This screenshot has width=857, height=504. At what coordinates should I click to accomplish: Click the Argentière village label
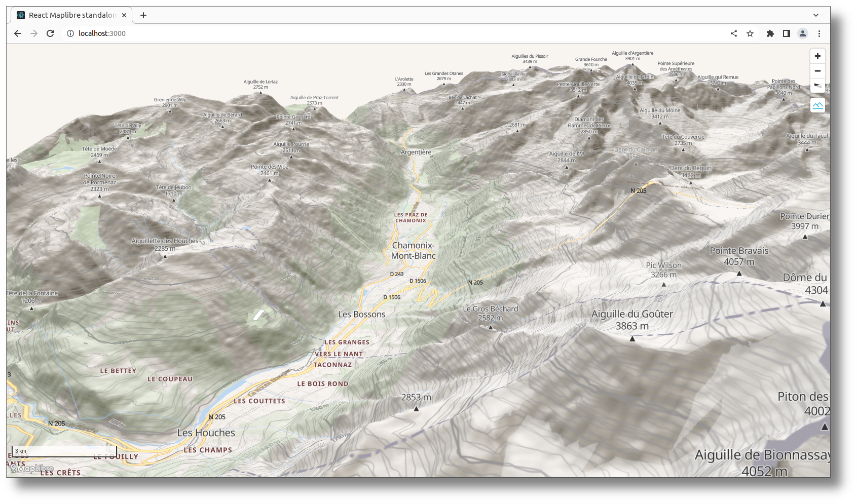416,152
